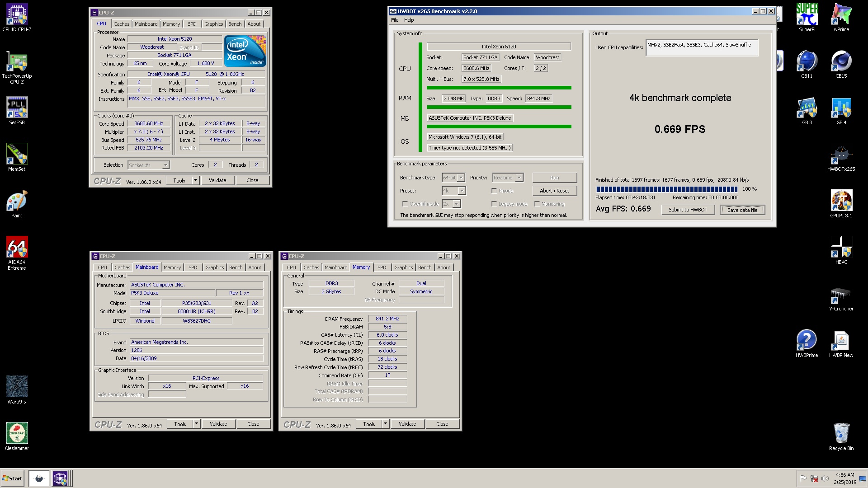
Task: Enable the Monitoring checkbox
Action: tap(537, 204)
